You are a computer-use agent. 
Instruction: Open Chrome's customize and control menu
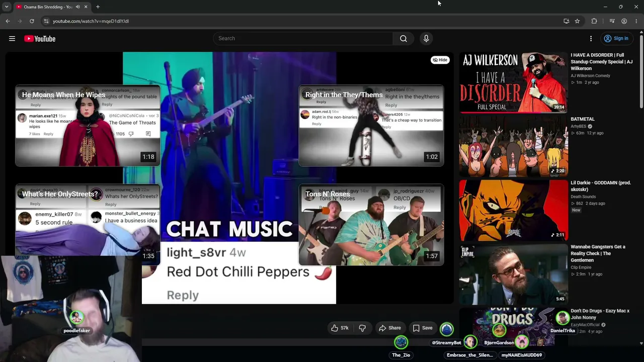(636, 21)
